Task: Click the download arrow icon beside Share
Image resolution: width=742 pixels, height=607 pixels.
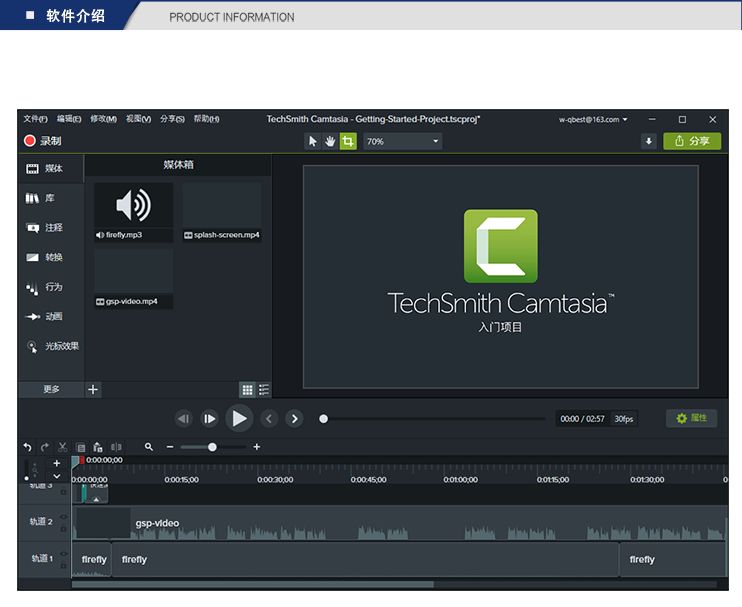Action: (648, 141)
